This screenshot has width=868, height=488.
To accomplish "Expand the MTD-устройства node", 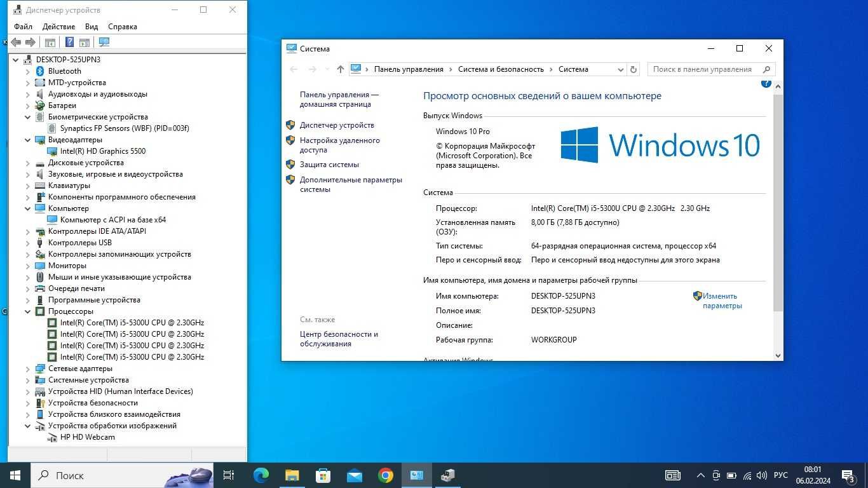I will (28, 83).
